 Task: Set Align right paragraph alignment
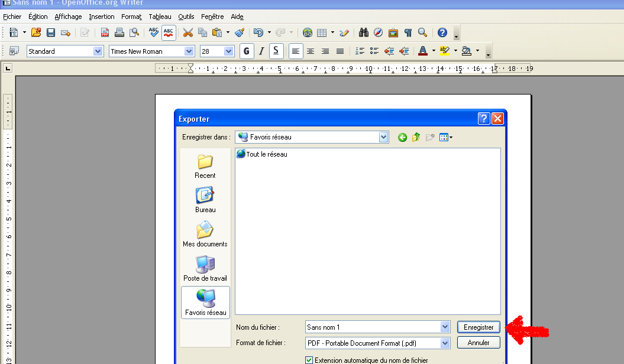[325, 51]
